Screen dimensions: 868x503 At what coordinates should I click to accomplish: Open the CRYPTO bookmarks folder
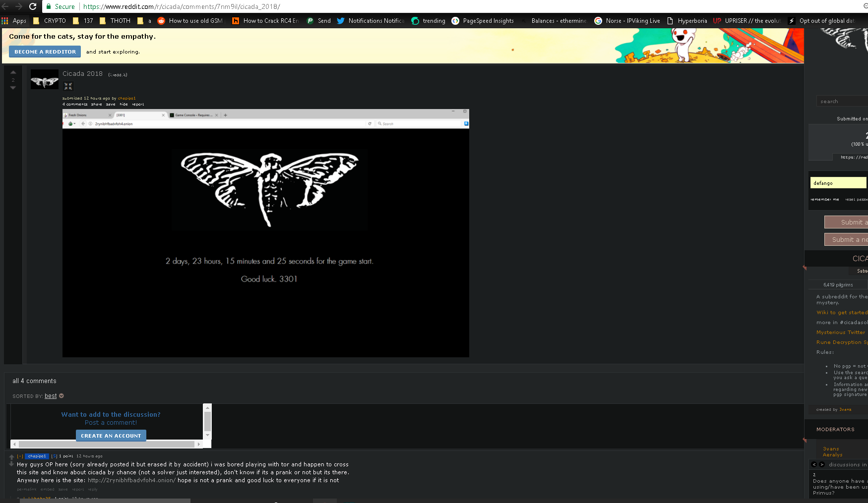coord(49,21)
